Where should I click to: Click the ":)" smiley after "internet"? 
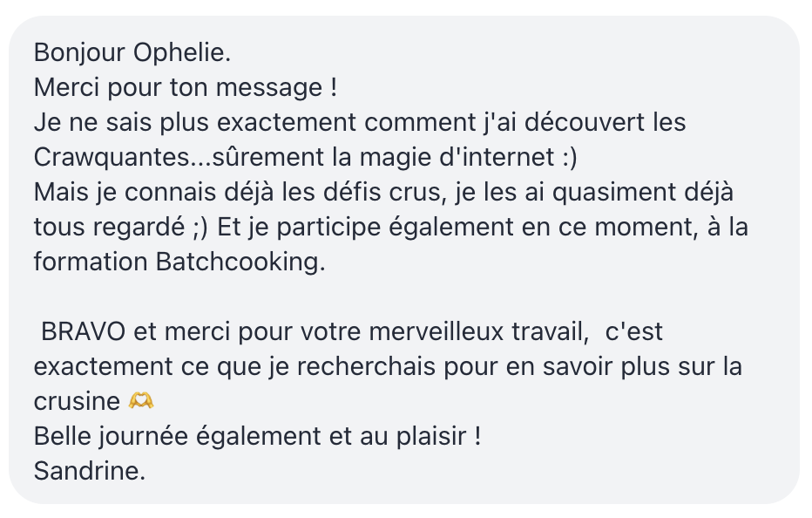pyautogui.click(x=568, y=157)
